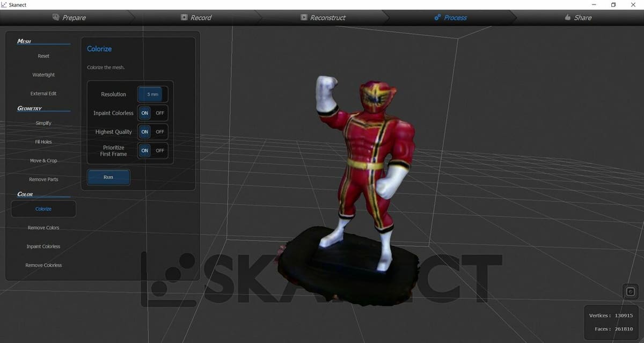Switch Prioritize First Frame ON
644x343 pixels.
click(x=145, y=151)
